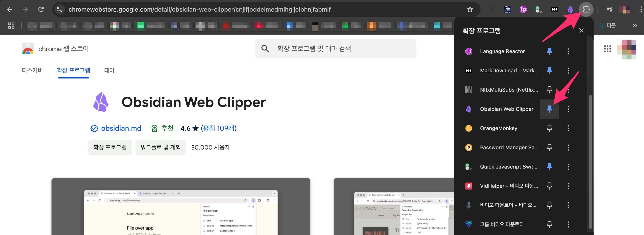Open more options for OrangeMonkey

point(568,128)
